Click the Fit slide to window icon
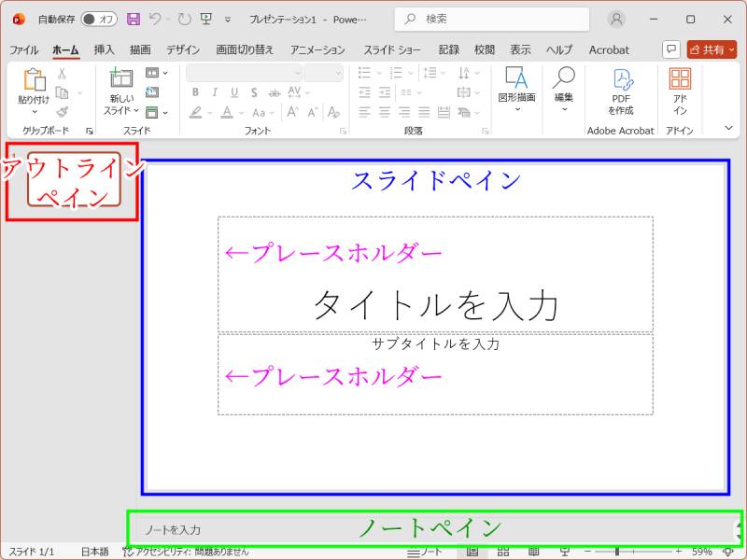 728,551
